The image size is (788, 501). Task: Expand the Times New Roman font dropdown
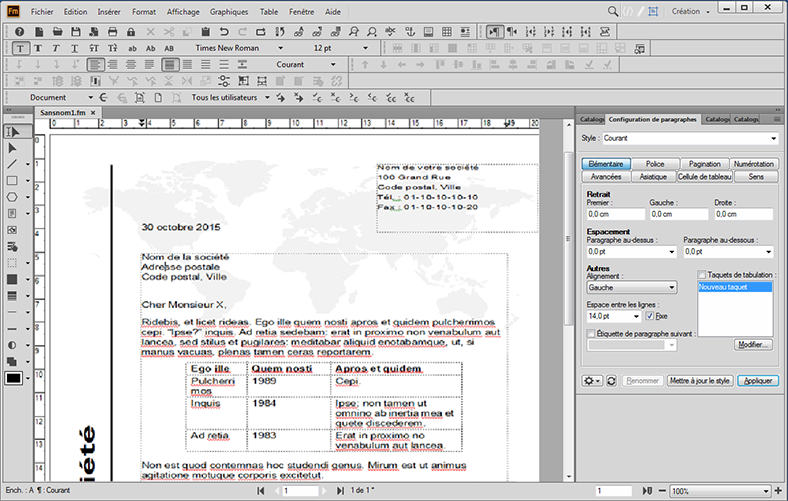[x=280, y=48]
